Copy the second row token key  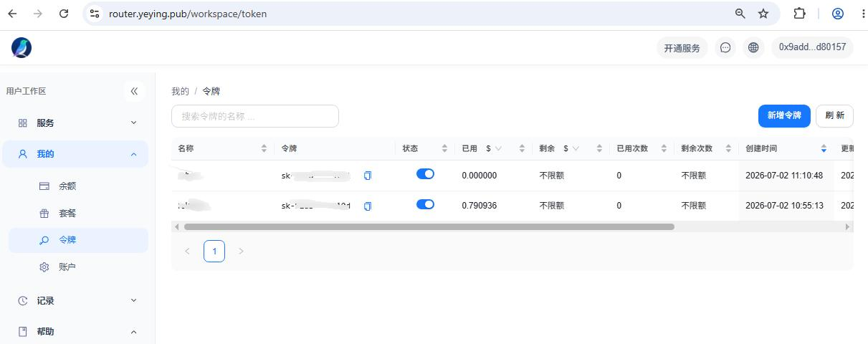tap(368, 206)
